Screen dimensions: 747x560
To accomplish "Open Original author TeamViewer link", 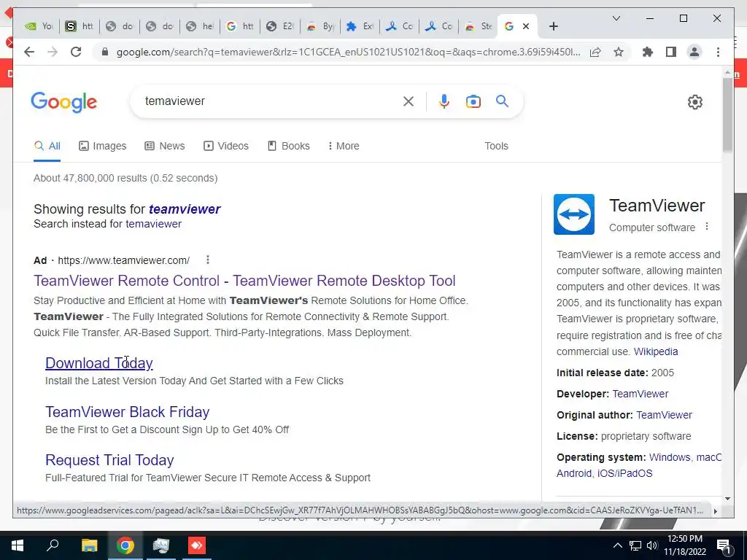I will coord(664,415).
